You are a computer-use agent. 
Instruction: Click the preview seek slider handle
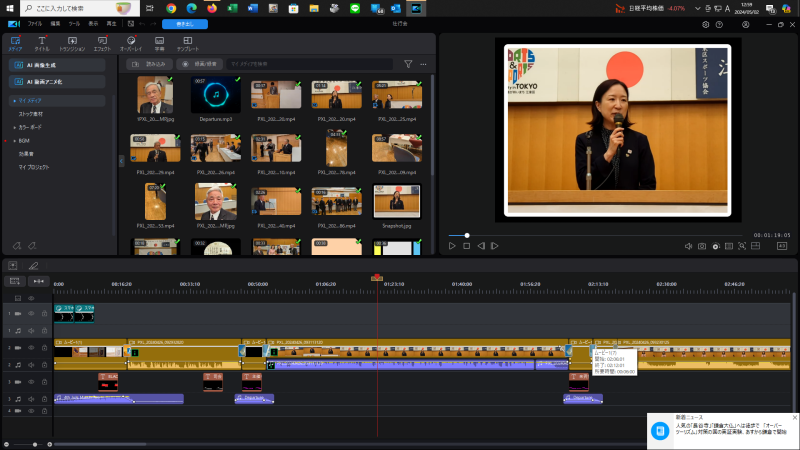[467, 235]
